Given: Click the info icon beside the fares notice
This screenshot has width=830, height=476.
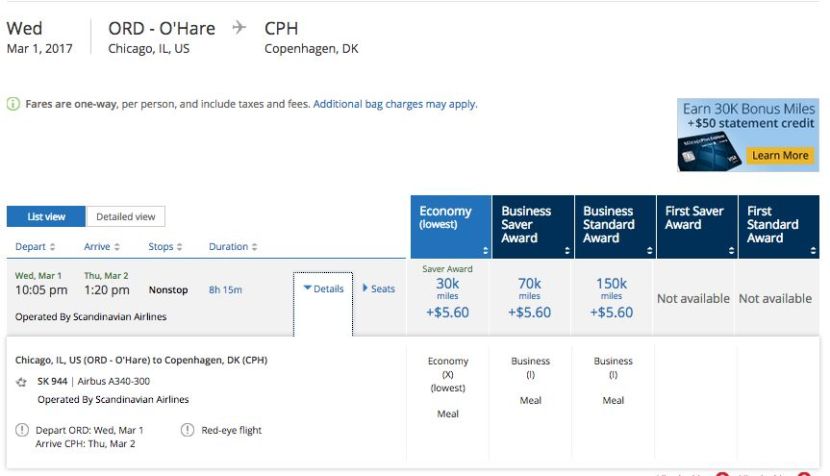Looking at the screenshot, I should (x=13, y=104).
